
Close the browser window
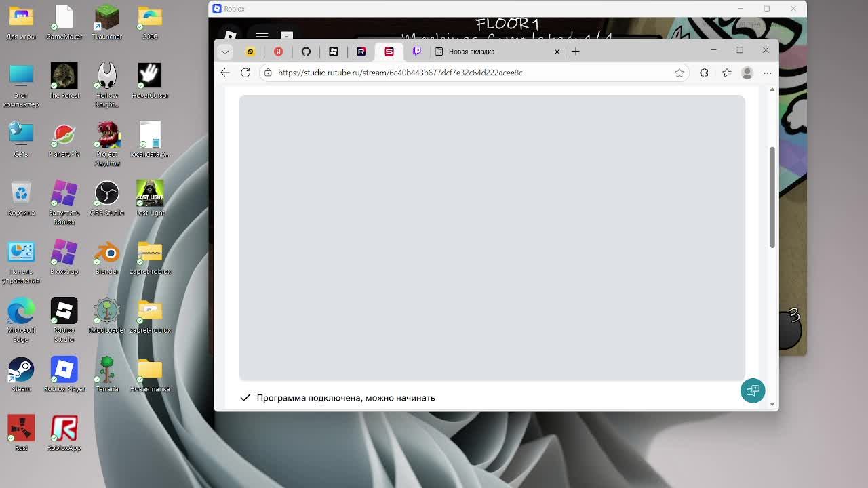[x=766, y=50]
